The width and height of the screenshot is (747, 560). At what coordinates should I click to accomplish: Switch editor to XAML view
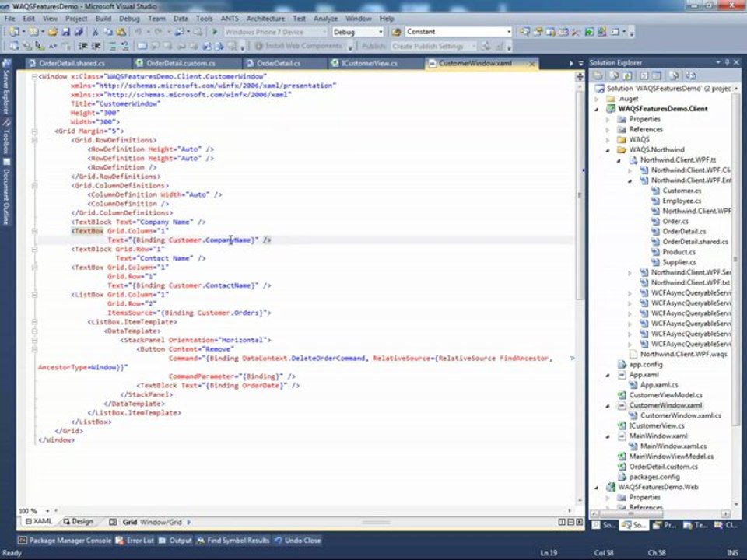(39, 522)
